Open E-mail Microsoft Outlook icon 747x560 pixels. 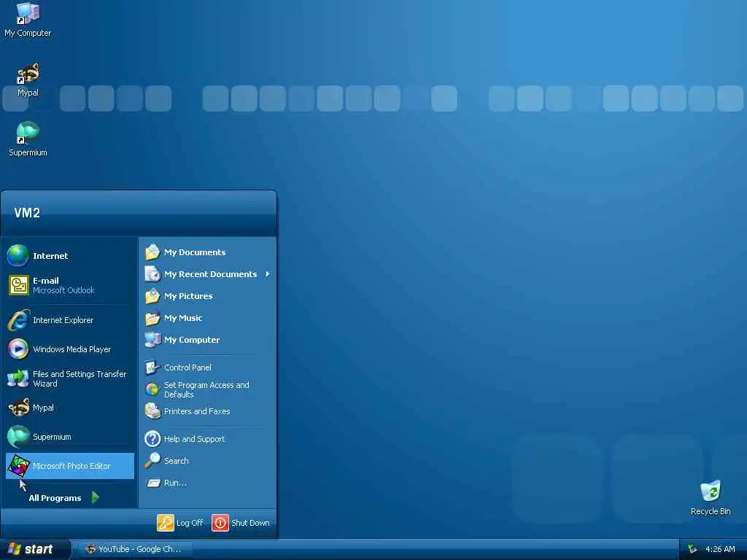tap(18, 285)
